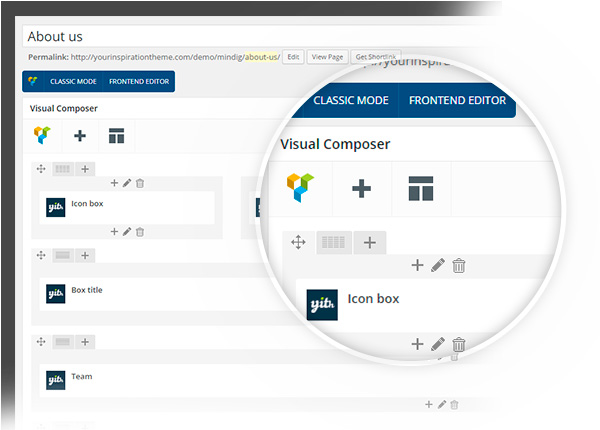Viewport: 600px width, 430px height.
Task: Click Visual Composer logo in unmagnified blue mode bar
Action: point(33,81)
